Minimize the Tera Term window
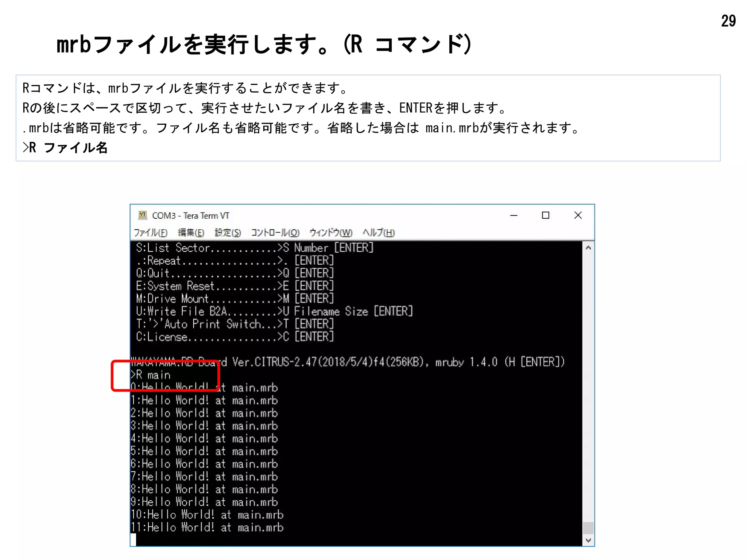The height and width of the screenshot is (560, 747). coord(514,215)
